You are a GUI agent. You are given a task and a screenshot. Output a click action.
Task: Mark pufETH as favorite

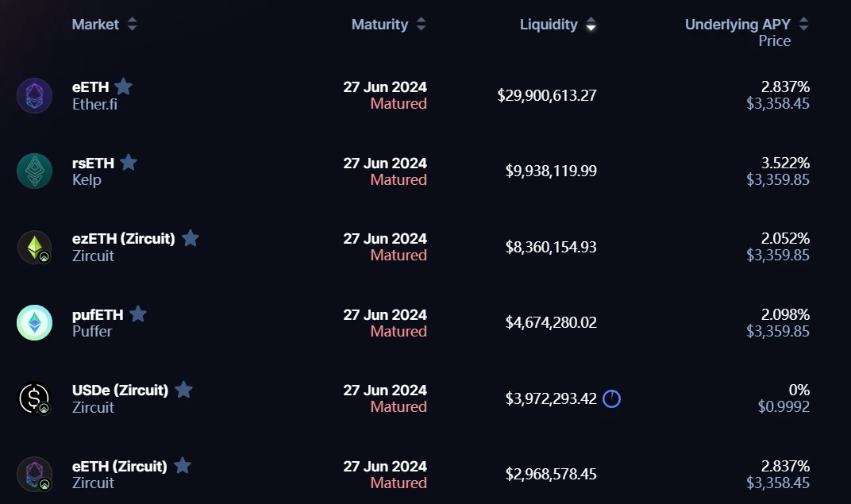[x=138, y=314]
